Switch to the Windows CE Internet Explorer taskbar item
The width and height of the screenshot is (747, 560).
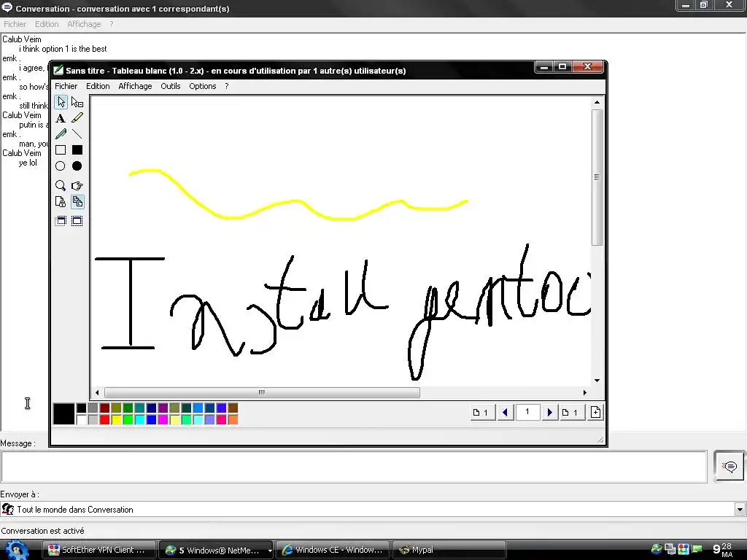point(333,550)
